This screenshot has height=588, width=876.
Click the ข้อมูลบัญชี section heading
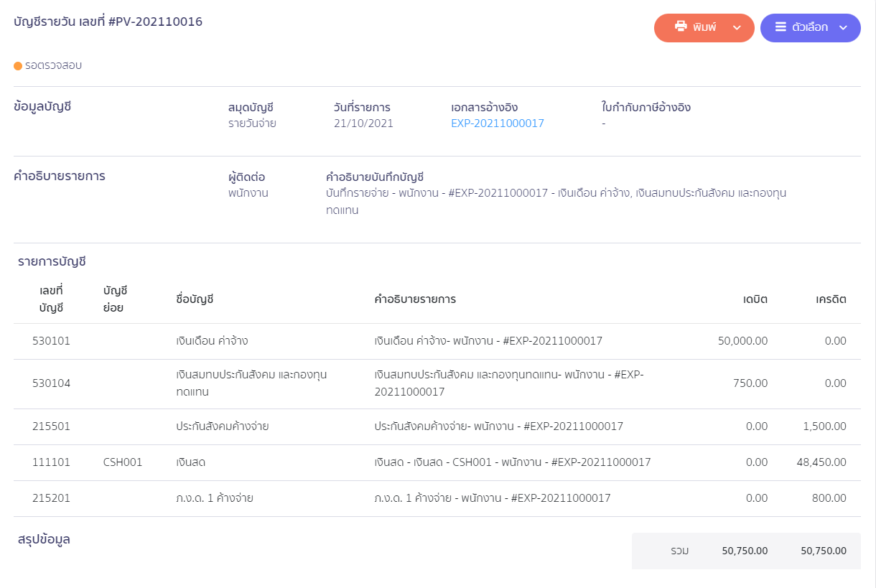[42, 107]
